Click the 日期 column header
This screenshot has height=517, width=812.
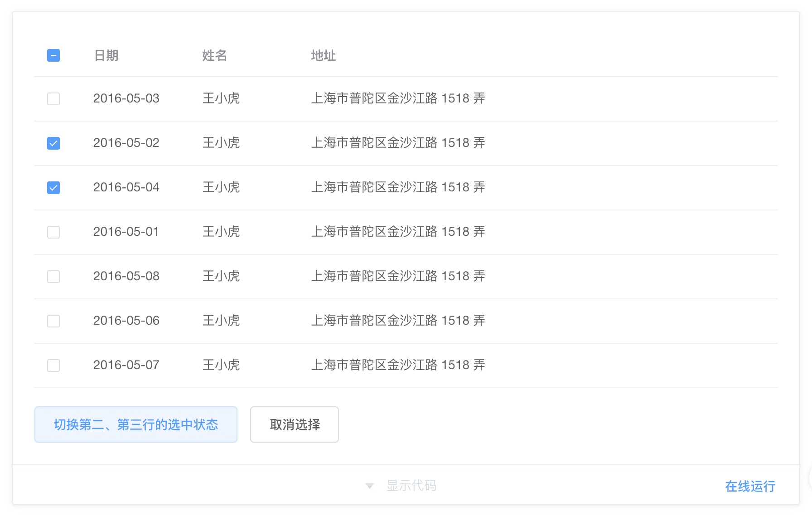(106, 55)
